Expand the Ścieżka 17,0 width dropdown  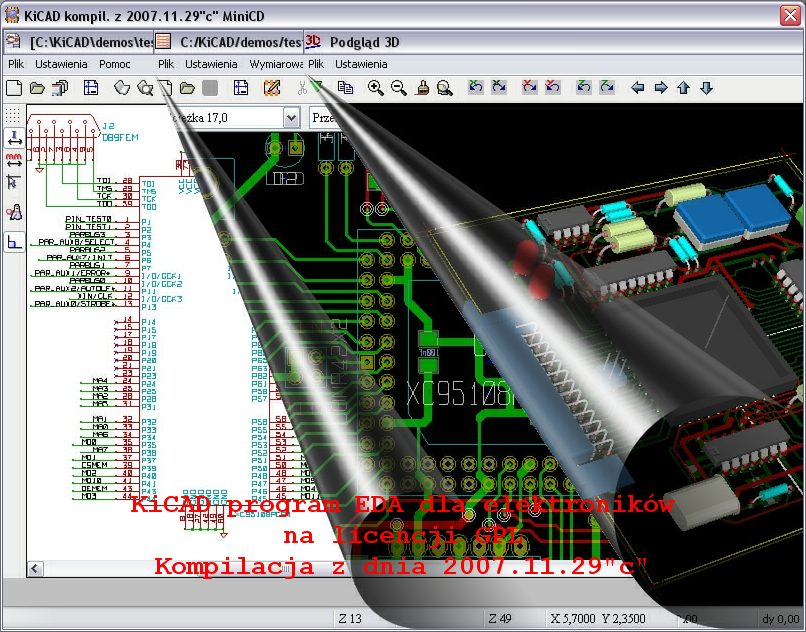coord(291,118)
